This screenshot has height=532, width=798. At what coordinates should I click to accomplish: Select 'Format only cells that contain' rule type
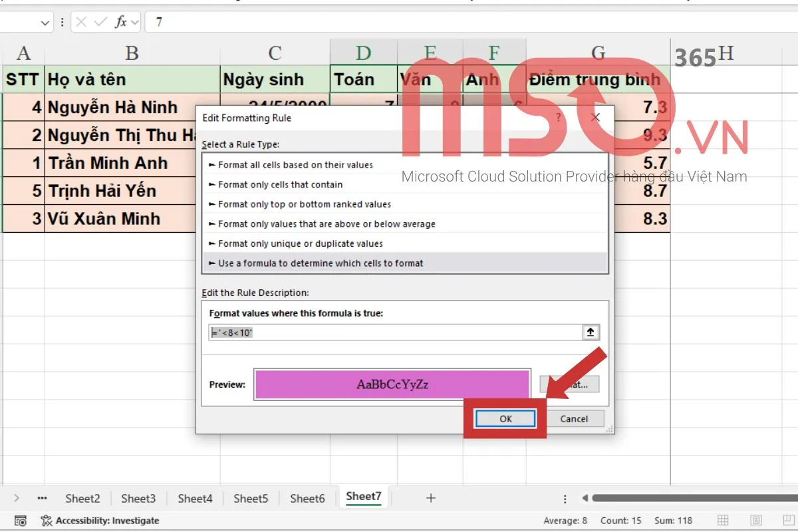(x=281, y=184)
